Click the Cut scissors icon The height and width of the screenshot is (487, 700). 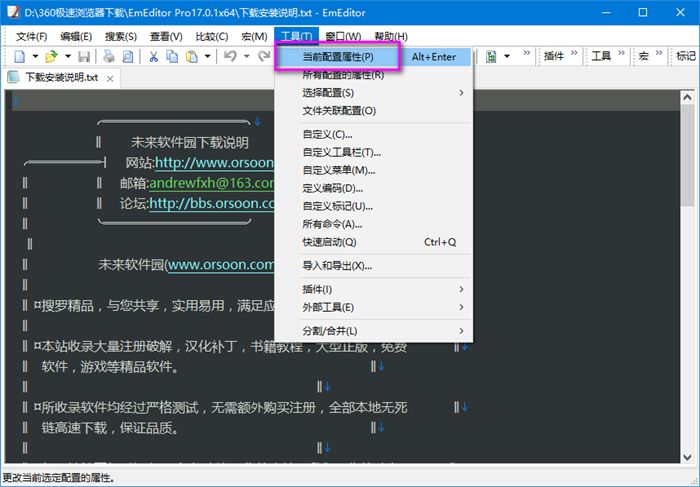tap(154, 57)
